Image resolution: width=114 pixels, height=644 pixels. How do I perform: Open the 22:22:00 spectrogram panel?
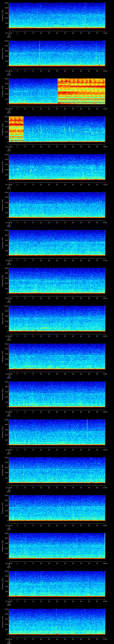[57, 318]
